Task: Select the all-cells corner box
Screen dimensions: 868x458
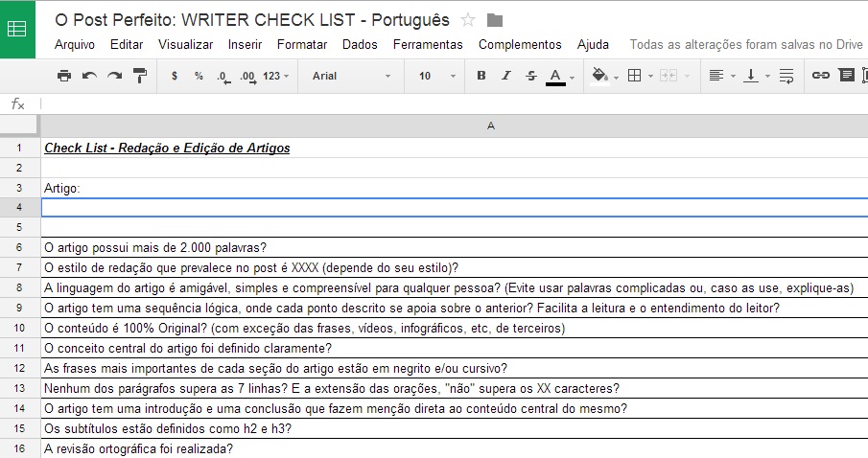Action: (20, 126)
